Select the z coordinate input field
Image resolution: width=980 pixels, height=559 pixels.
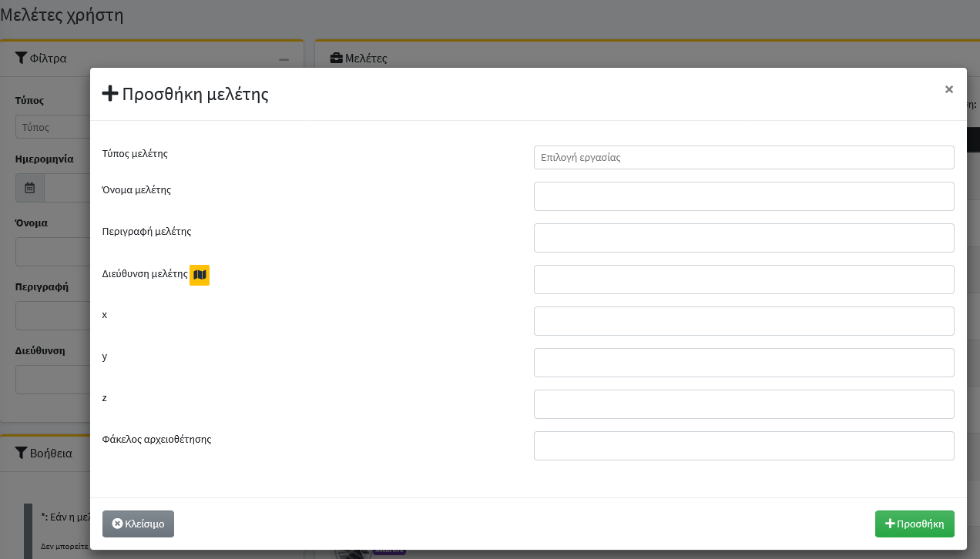click(x=743, y=404)
